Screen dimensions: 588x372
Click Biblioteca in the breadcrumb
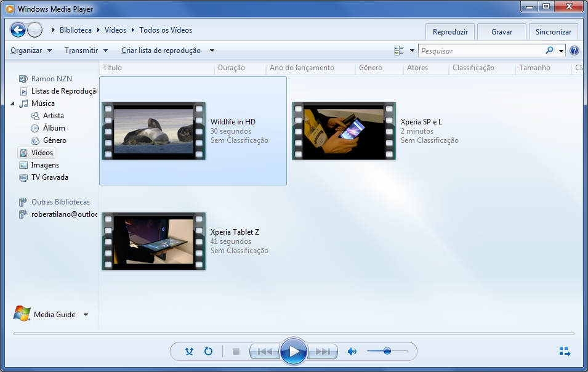click(x=75, y=30)
